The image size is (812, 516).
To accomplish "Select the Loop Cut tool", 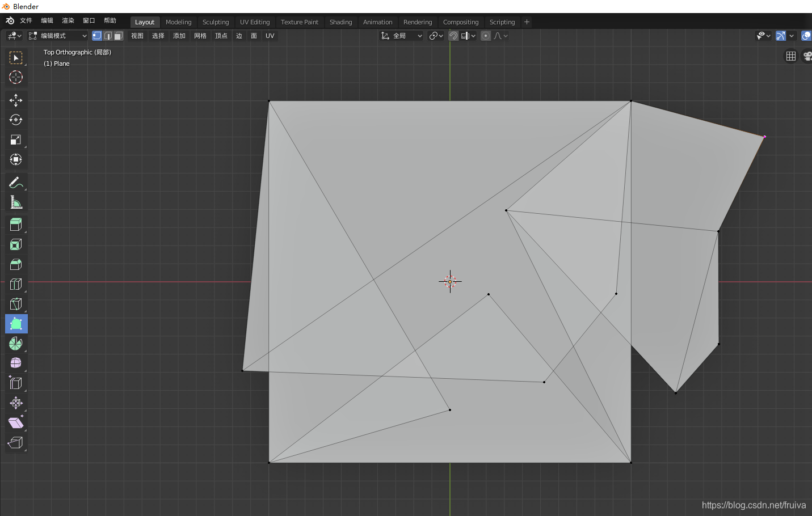I will (x=16, y=284).
